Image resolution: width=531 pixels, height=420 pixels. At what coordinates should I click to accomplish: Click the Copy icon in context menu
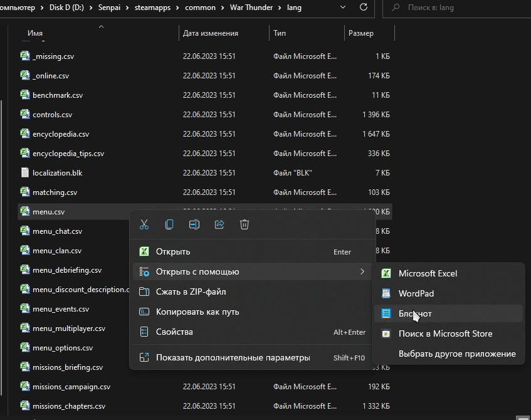[169, 224]
